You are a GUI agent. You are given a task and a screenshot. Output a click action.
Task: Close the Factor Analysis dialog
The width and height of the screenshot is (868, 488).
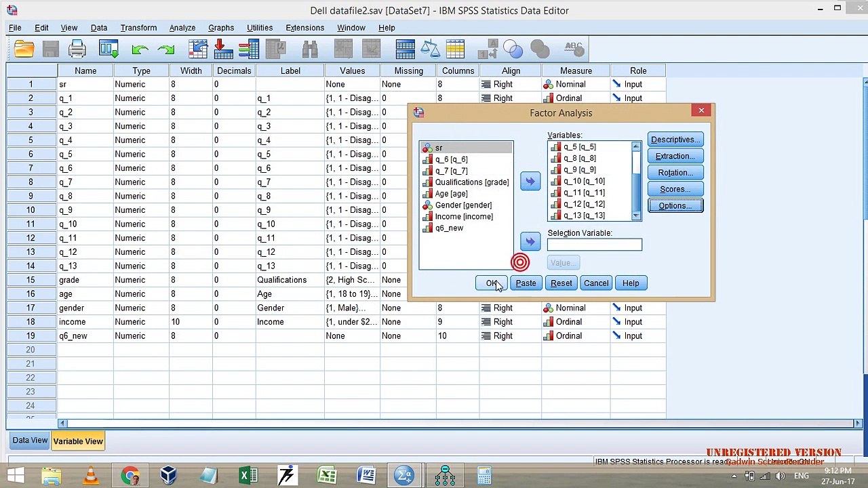point(701,110)
